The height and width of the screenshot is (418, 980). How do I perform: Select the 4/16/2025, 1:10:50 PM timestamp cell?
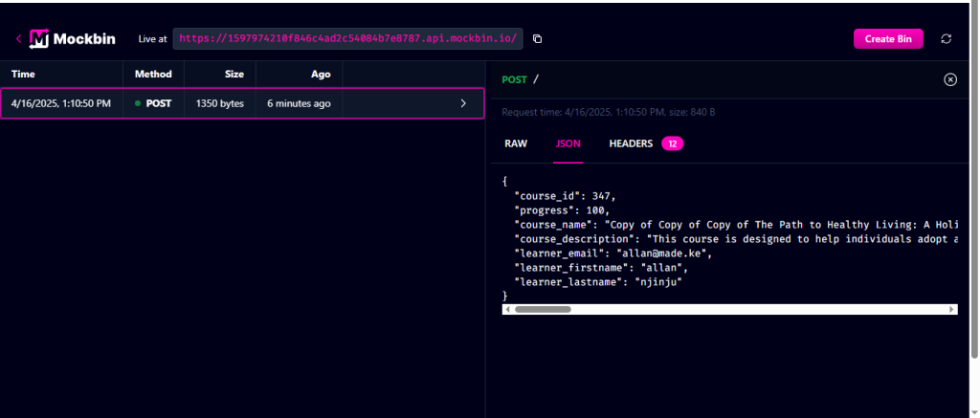tap(61, 103)
